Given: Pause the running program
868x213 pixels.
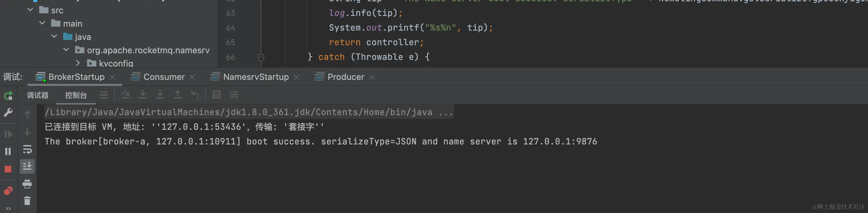Looking at the screenshot, I should [x=8, y=151].
